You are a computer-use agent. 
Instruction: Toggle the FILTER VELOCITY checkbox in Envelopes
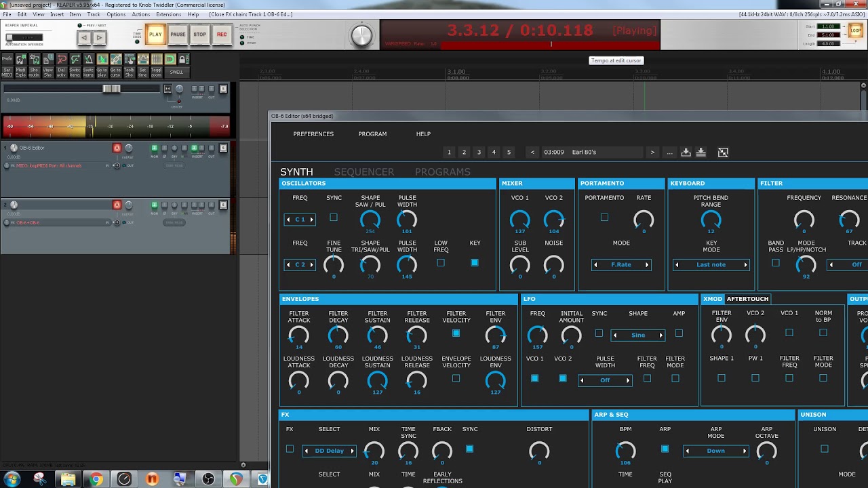coord(456,333)
